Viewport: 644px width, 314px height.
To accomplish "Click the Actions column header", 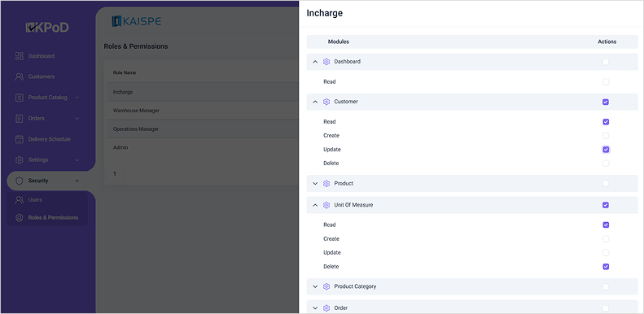I will (x=607, y=41).
